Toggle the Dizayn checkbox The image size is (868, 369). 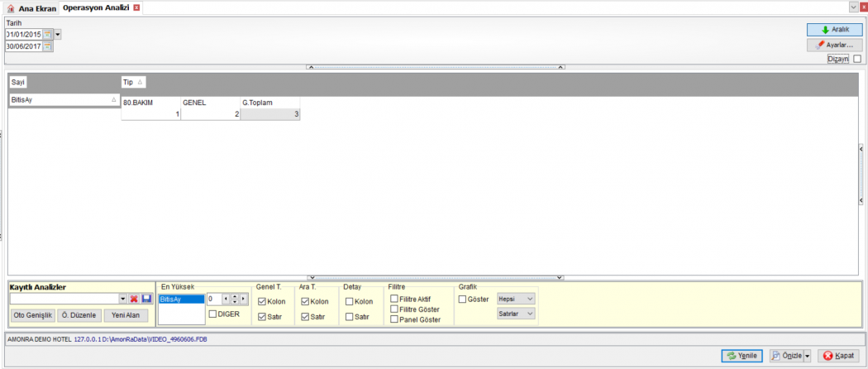(x=857, y=59)
